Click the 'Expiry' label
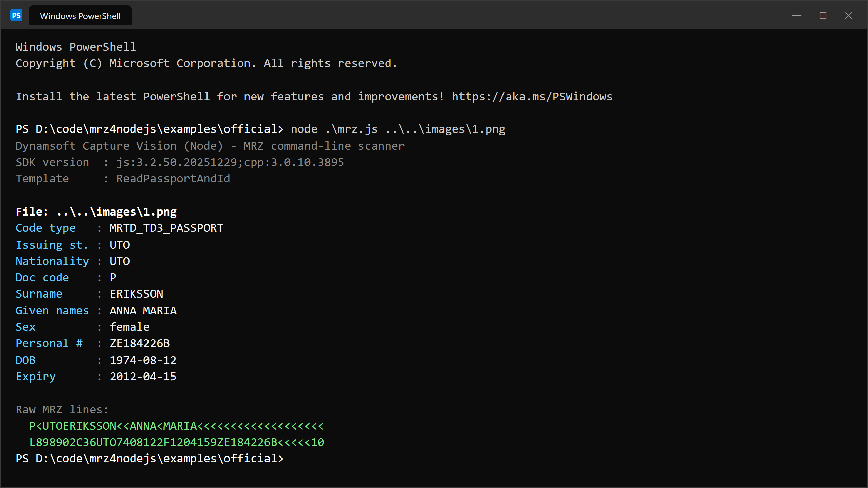Screen dimensions: 868x488 [x=35, y=377]
